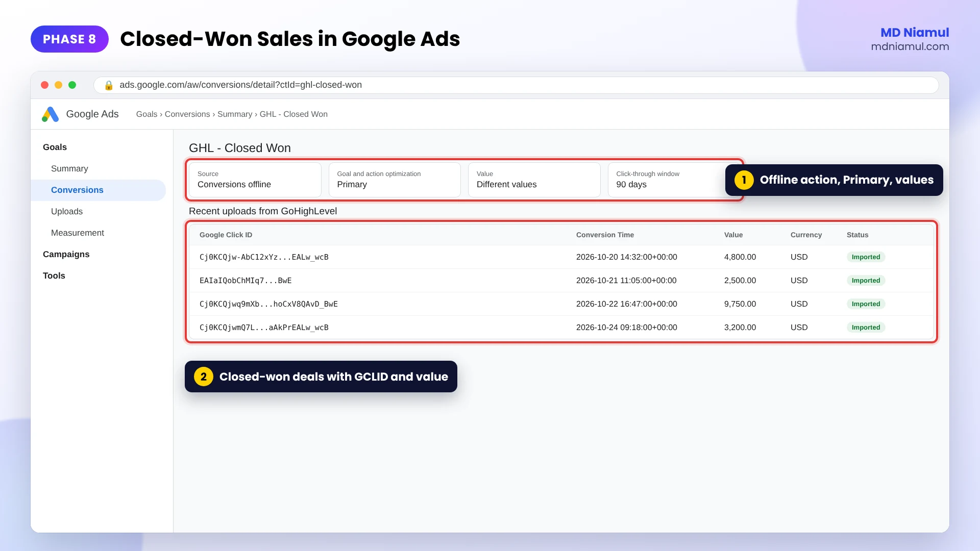Select click ID 'Cj0KCQjwmQ7L...aAkPrEALw_wcB'
Viewport: 980px width, 551px height.
(x=264, y=328)
